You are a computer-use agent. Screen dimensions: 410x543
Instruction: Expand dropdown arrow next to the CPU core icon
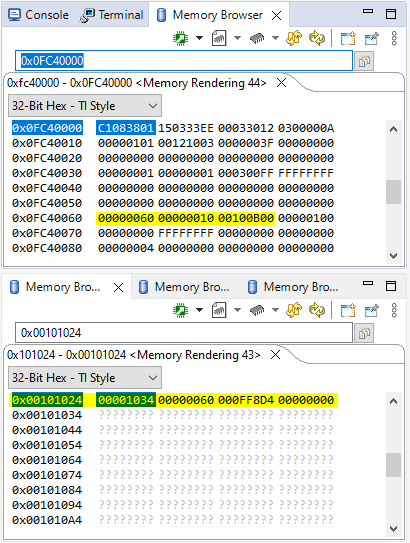(x=199, y=38)
